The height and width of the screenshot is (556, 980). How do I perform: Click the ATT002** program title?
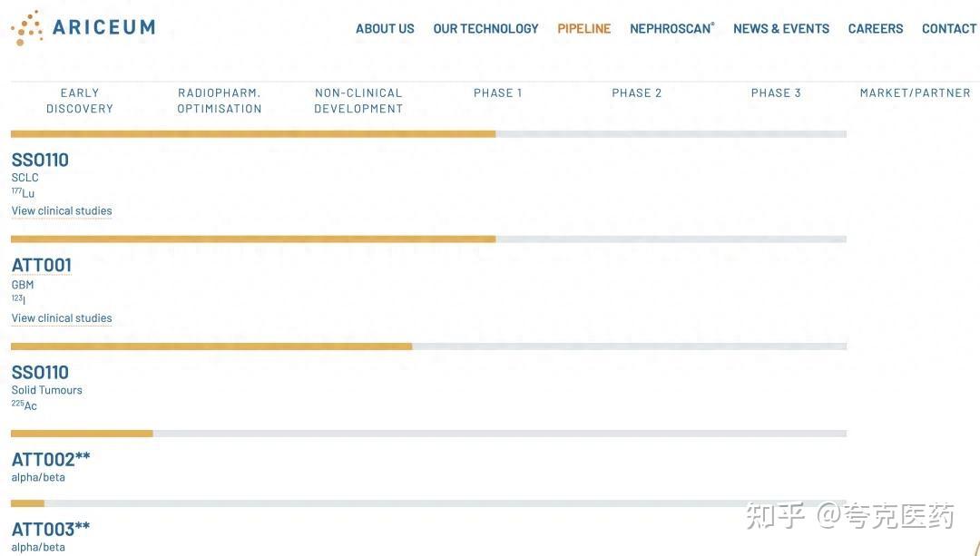coord(51,460)
